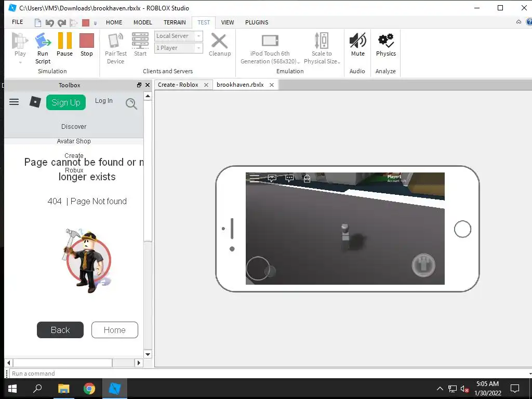Mute the audio
The height and width of the screenshot is (399, 532).
tap(357, 45)
